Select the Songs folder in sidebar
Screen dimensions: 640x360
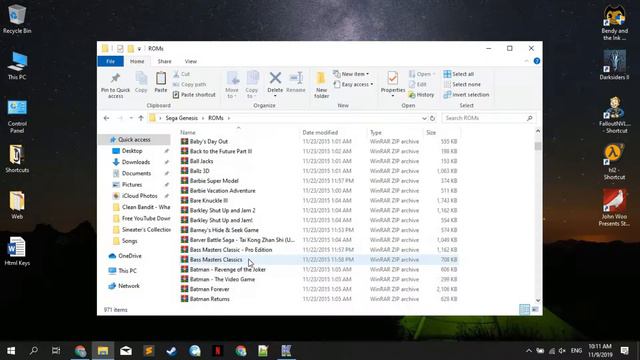129,241
